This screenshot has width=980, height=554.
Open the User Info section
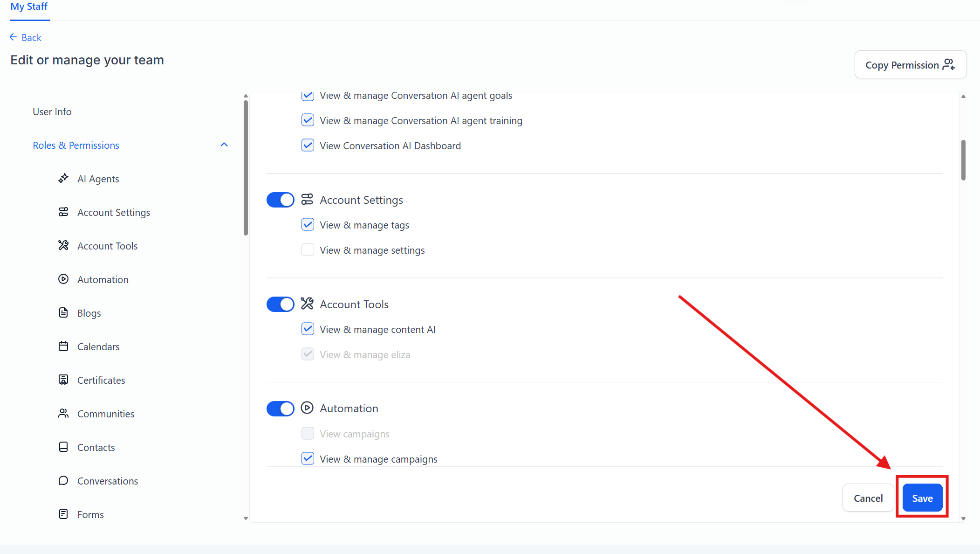[x=52, y=111]
